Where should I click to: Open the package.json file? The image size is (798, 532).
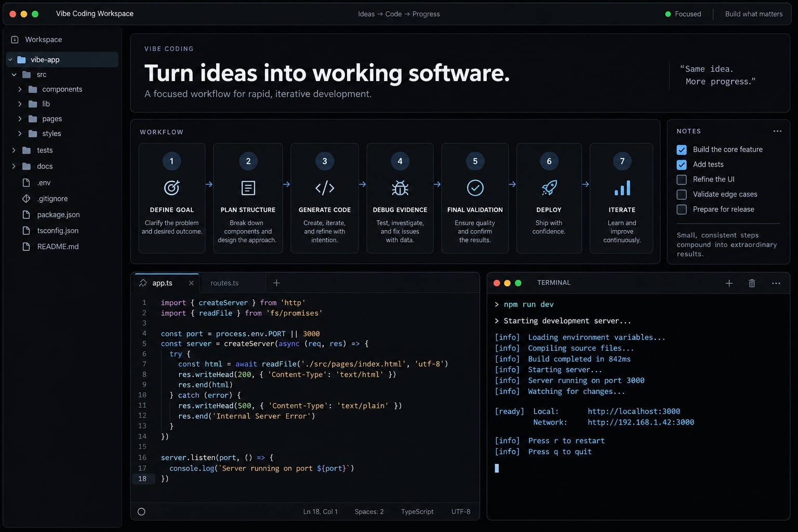[58, 215]
